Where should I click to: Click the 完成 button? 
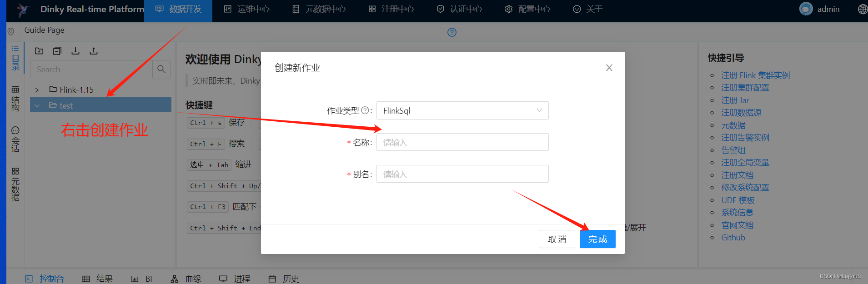[597, 239]
